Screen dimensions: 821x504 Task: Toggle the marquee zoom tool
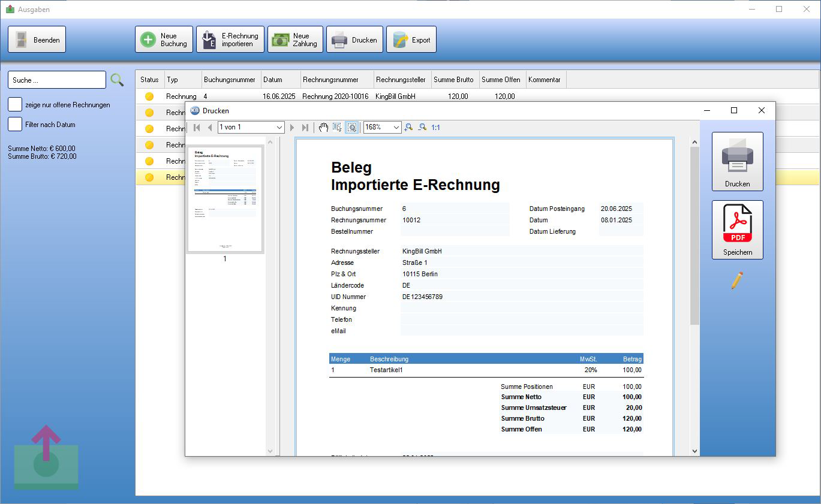352,128
